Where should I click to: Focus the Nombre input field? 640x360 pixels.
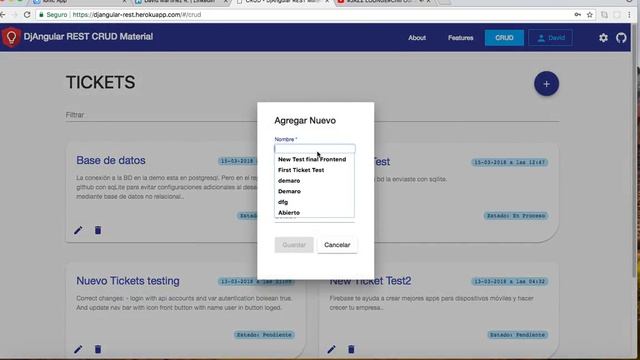click(x=315, y=149)
